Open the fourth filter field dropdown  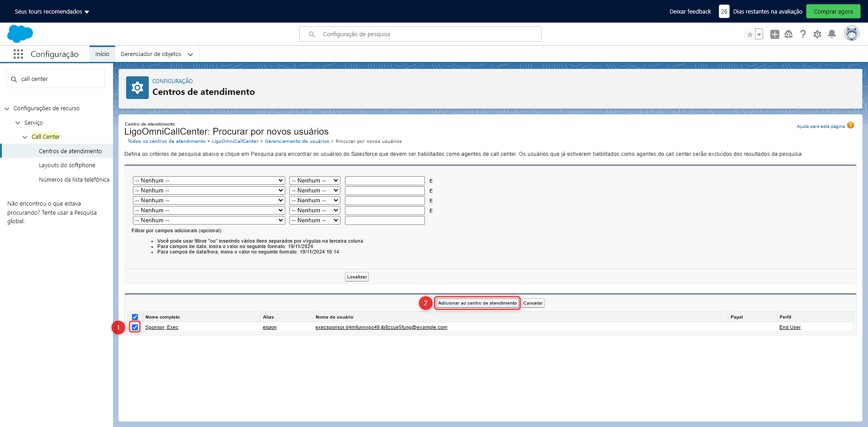[x=209, y=211]
